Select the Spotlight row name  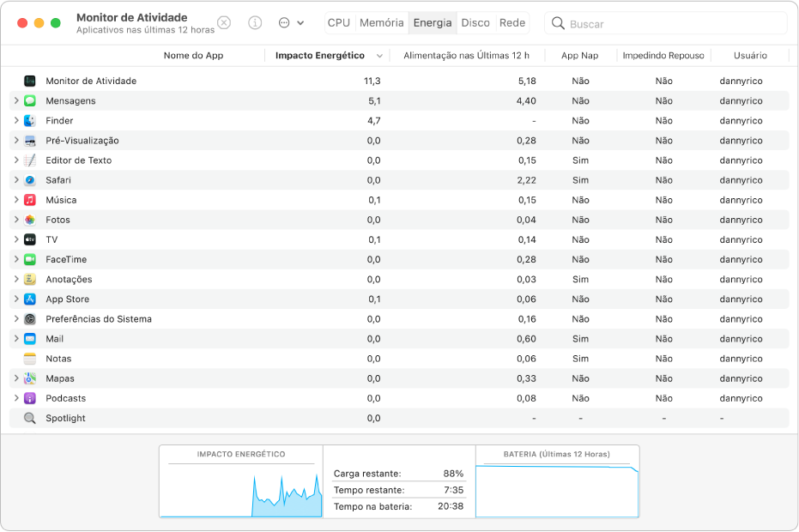pos(66,419)
